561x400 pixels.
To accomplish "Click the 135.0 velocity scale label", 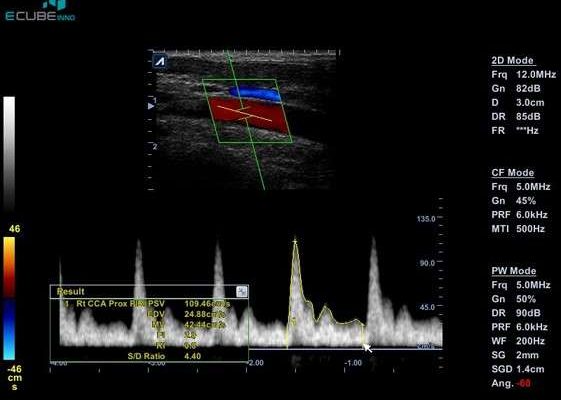I will click(426, 219).
